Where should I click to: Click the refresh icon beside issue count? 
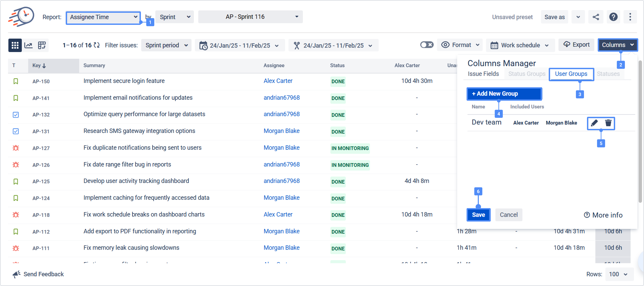coord(96,45)
